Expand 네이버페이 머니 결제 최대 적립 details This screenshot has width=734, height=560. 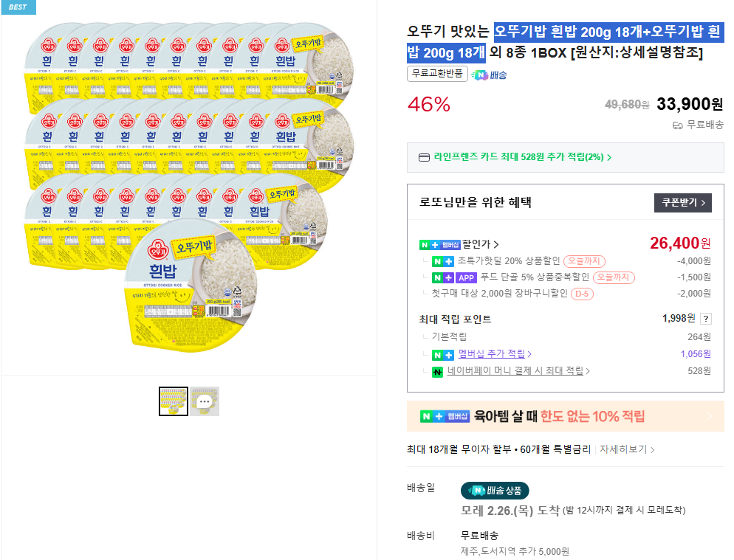(x=517, y=371)
